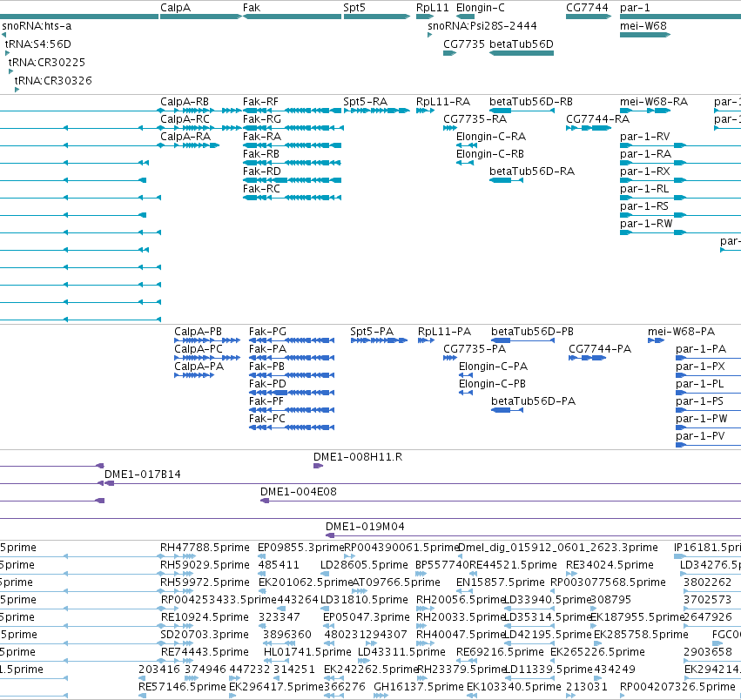Click CG7735-PA protein label

pyautogui.click(x=475, y=349)
